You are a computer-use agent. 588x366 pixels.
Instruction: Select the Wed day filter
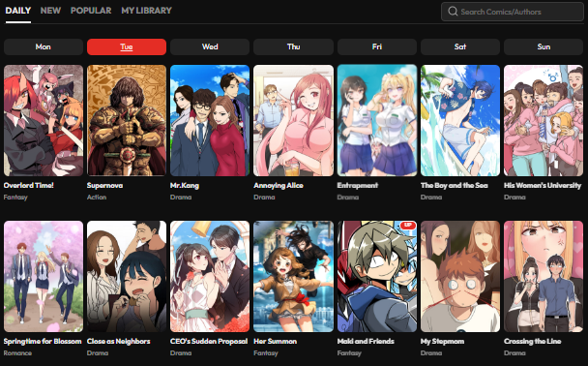pyautogui.click(x=210, y=46)
